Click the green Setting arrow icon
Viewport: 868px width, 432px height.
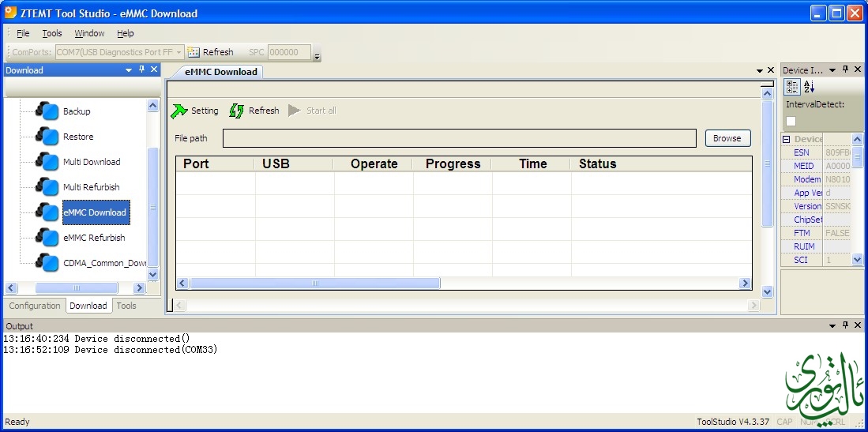point(178,111)
